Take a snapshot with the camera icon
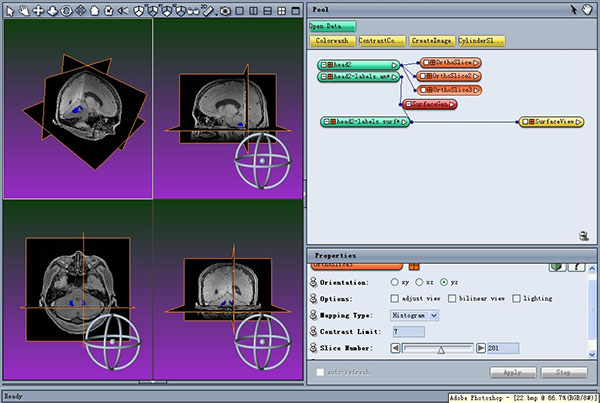 (225, 11)
